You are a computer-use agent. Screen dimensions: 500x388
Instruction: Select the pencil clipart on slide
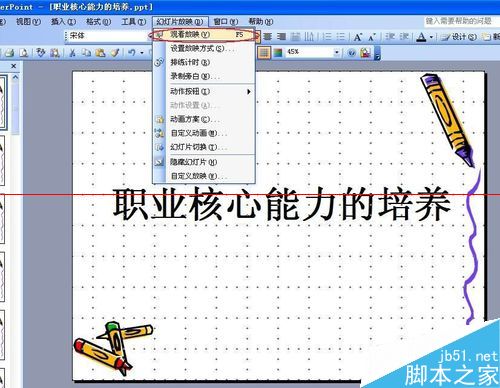[447, 120]
